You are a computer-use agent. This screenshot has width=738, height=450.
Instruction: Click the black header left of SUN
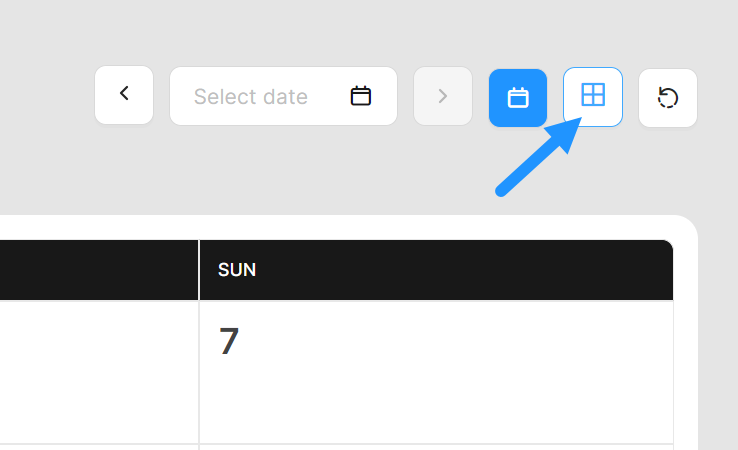tap(98, 270)
